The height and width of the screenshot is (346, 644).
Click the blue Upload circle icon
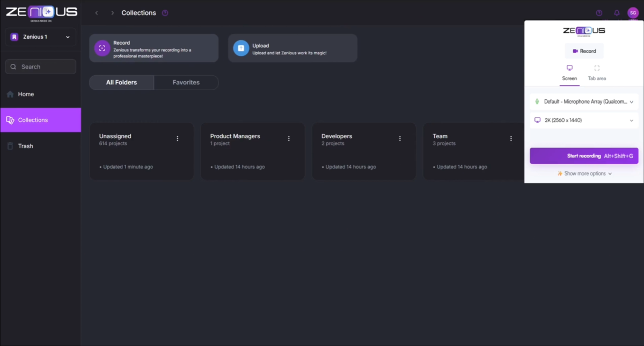tap(241, 48)
